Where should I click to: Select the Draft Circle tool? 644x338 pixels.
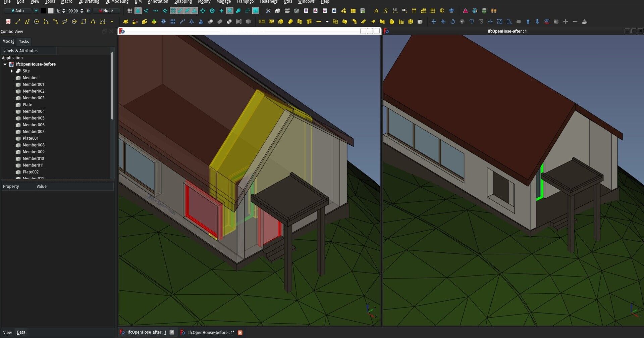(x=37, y=22)
